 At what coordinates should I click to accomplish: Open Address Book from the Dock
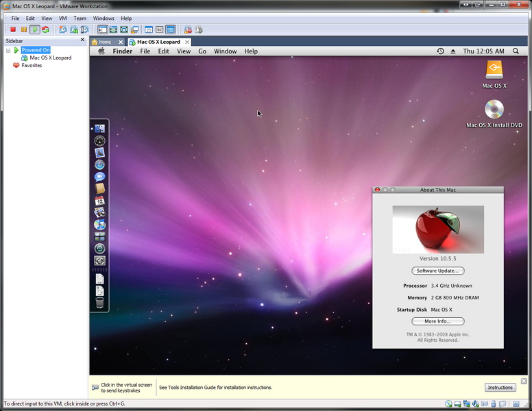coord(100,188)
